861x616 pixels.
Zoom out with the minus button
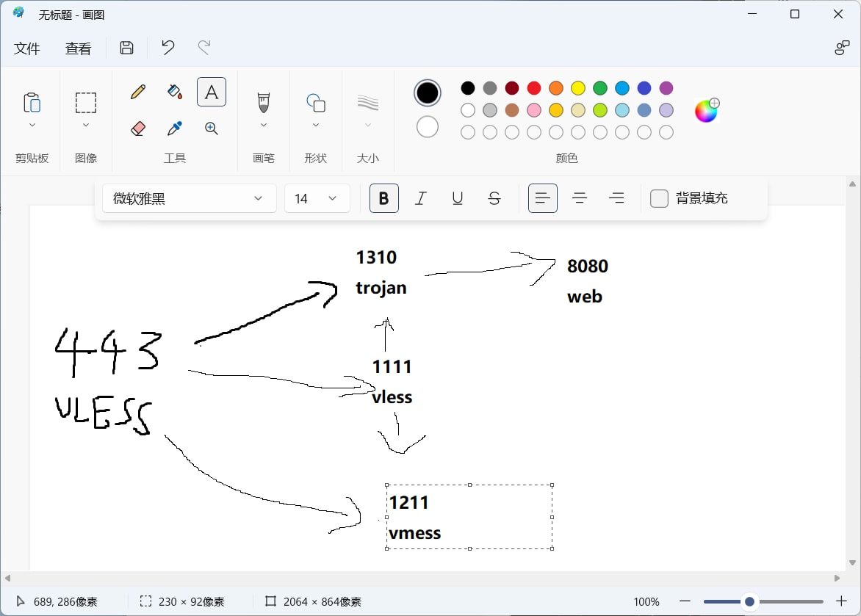(685, 601)
